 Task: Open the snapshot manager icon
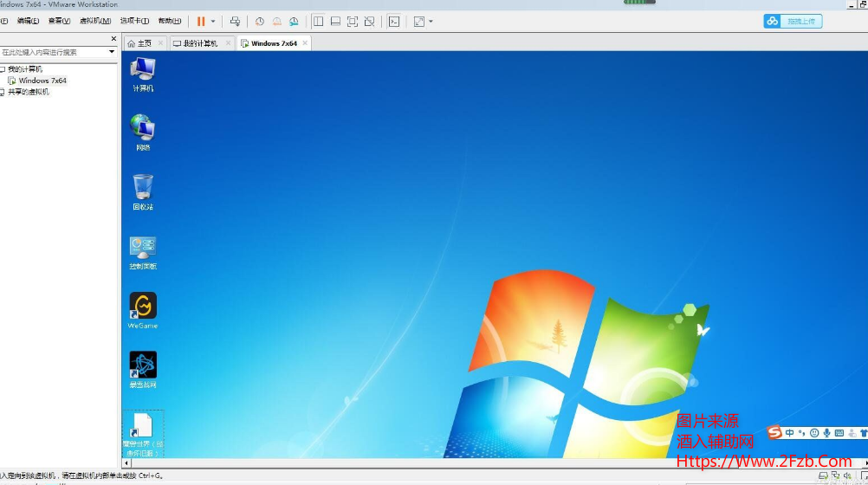tap(294, 21)
